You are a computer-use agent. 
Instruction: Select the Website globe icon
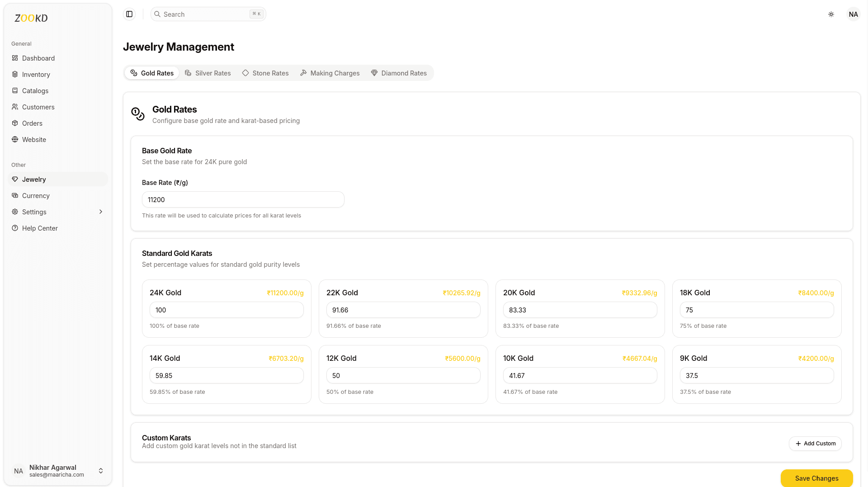pyautogui.click(x=14, y=139)
